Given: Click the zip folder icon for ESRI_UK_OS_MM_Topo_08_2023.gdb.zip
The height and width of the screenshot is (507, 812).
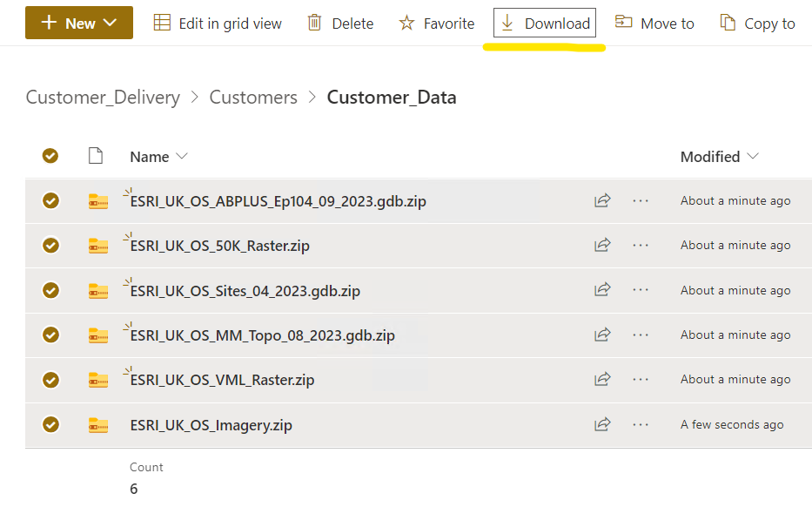Looking at the screenshot, I should pyautogui.click(x=98, y=335).
